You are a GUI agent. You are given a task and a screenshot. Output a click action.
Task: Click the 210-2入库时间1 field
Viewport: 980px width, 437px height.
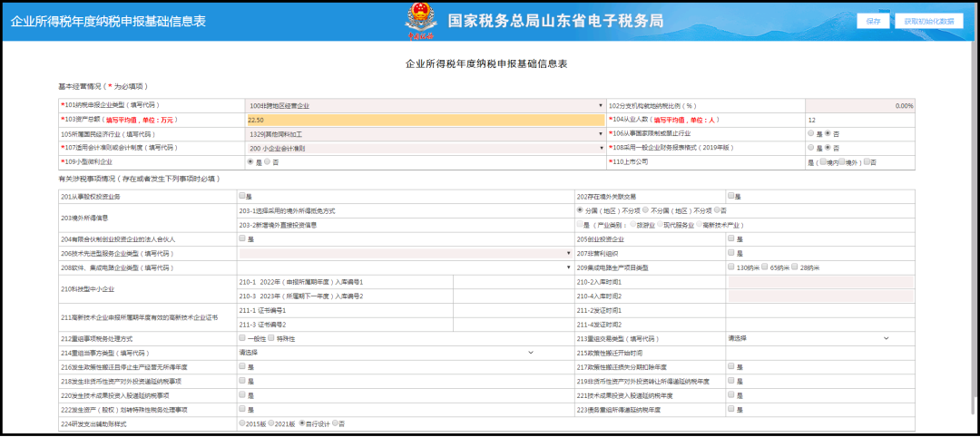tap(820, 282)
